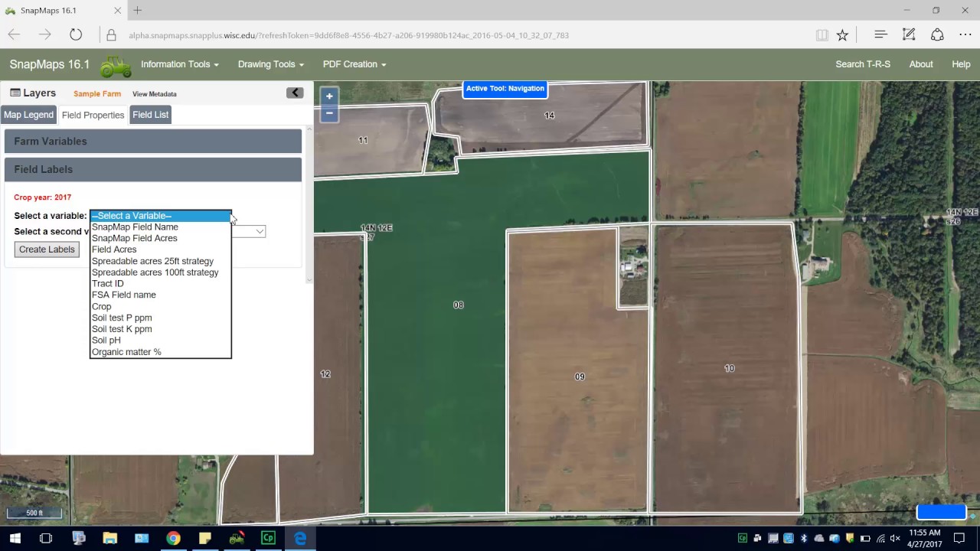Open a new browser tab

coord(138,10)
